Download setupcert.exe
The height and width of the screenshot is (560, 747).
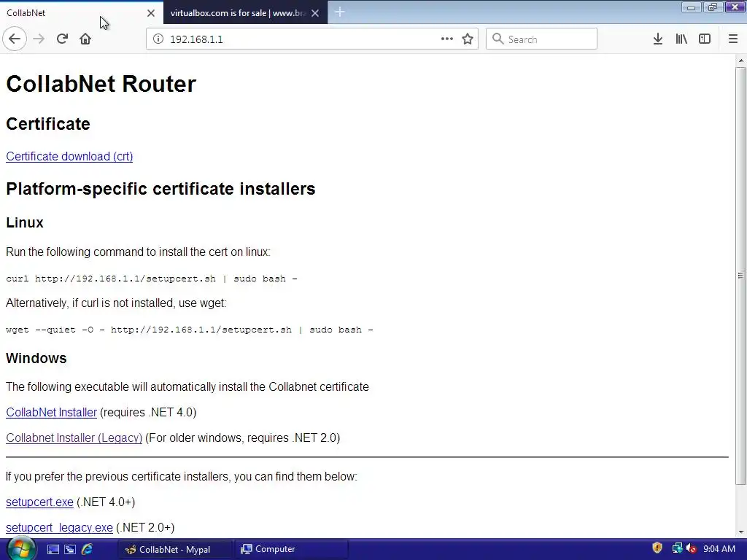(x=39, y=502)
